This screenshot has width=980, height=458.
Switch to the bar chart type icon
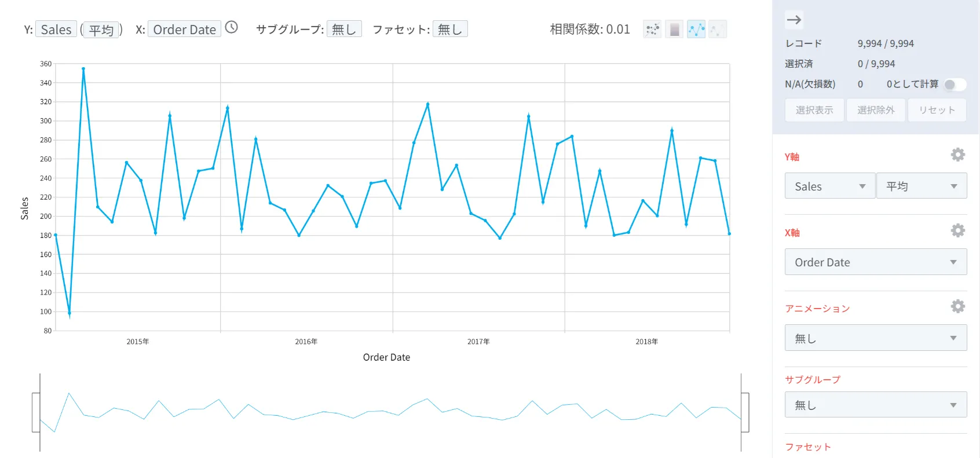(x=674, y=29)
